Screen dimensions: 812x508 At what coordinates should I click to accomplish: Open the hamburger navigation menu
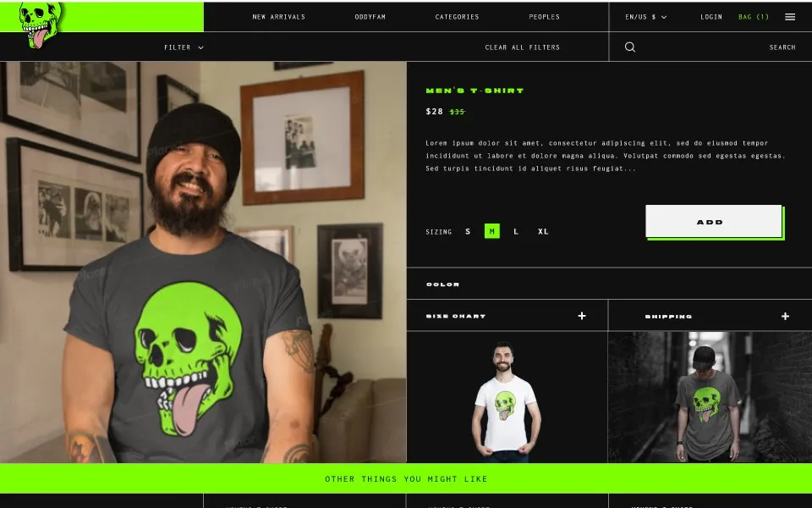coord(790,16)
